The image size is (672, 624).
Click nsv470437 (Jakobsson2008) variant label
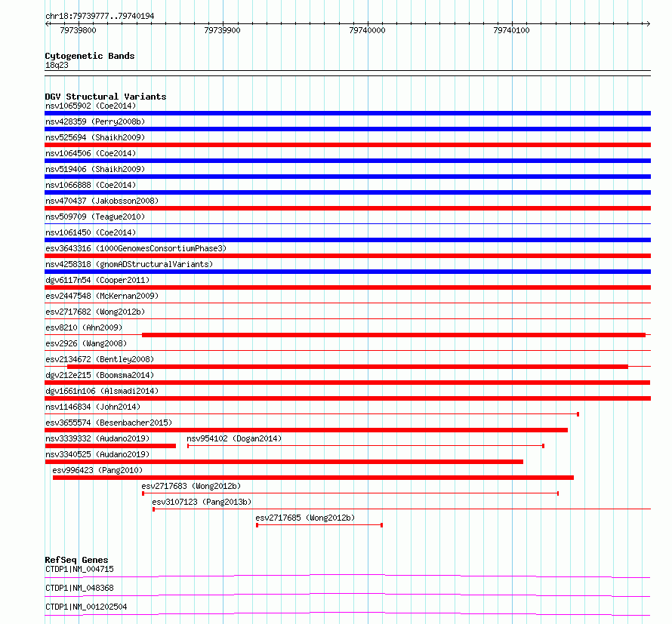[x=102, y=201]
